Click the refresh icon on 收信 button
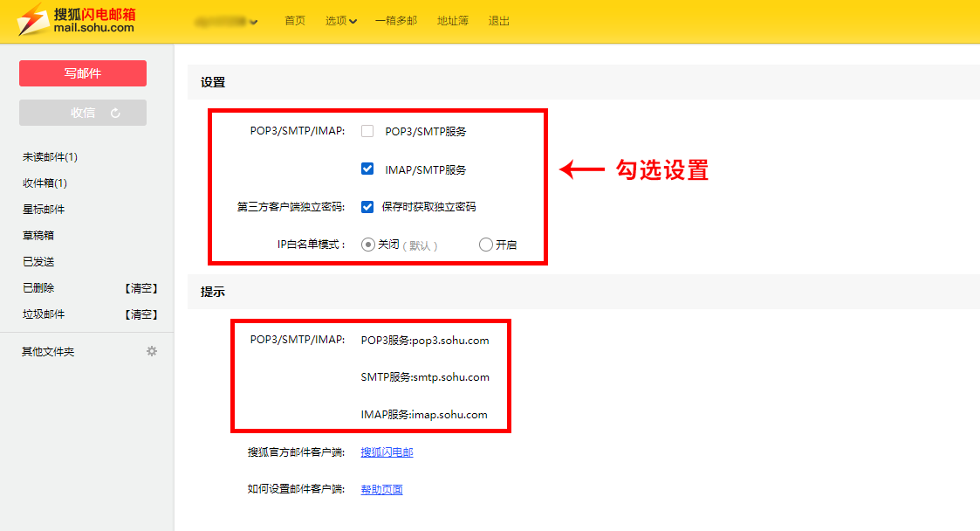Screen dimensions: 980x531 [x=115, y=114]
